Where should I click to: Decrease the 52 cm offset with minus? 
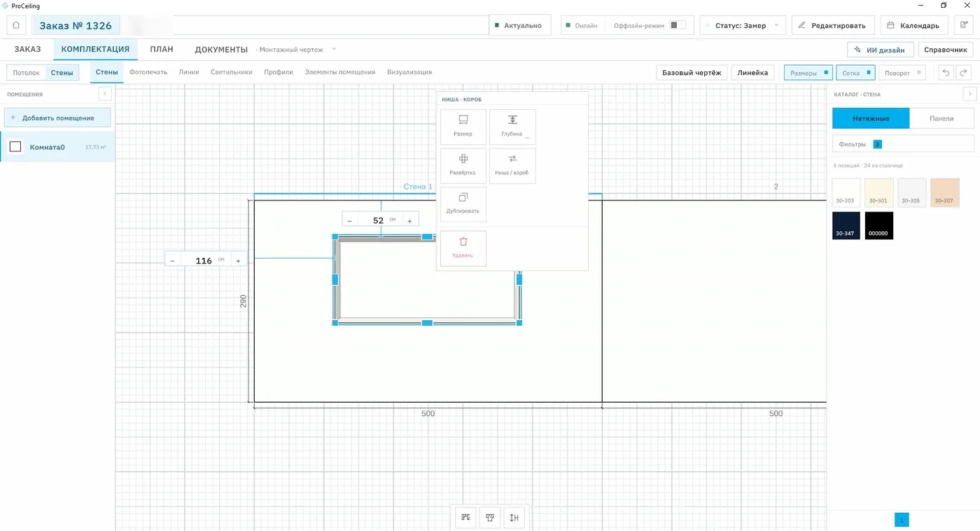coord(349,221)
